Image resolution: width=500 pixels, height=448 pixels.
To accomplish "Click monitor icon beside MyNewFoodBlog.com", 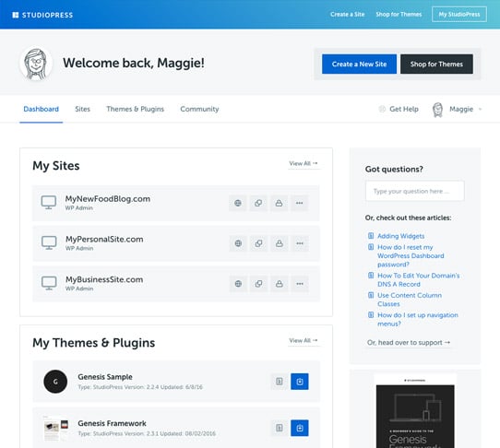I will pyautogui.click(x=49, y=202).
